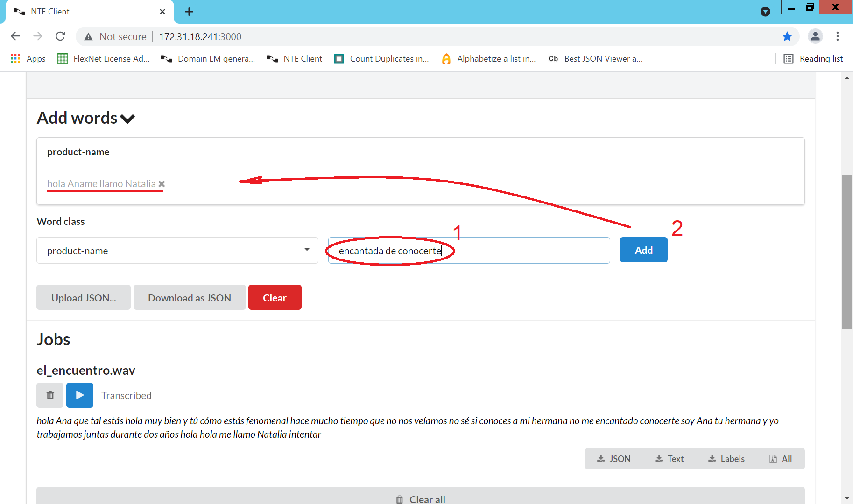This screenshot has height=504, width=853.
Task: Open the Chrome three-dot menu
Action: click(838, 36)
